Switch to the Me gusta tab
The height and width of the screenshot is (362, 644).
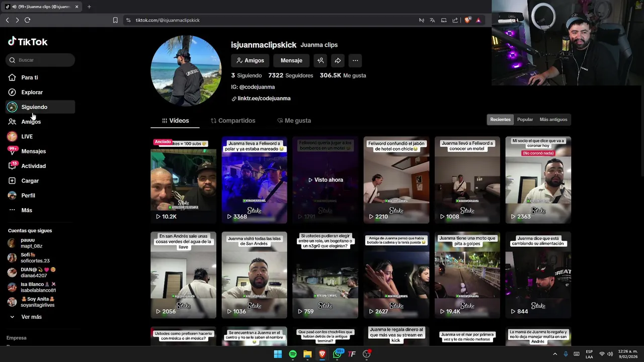pos(294,121)
